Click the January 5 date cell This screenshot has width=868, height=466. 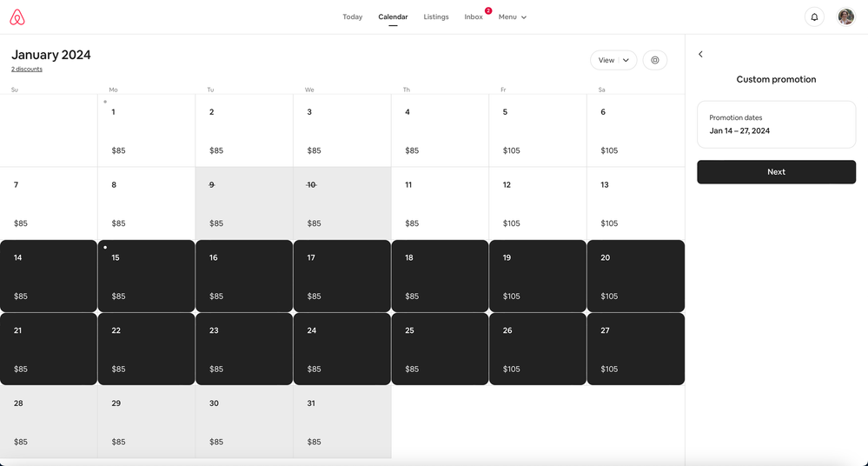(x=538, y=130)
